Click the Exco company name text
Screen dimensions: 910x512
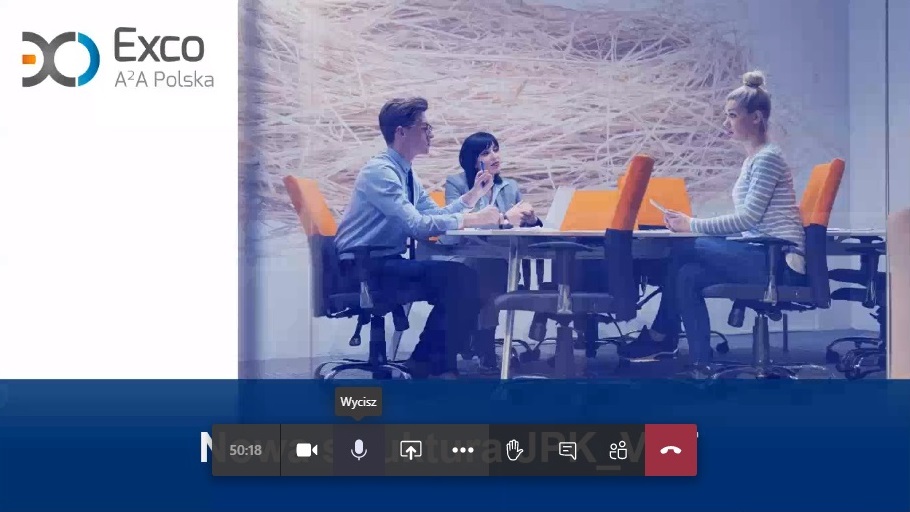click(x=159, y=46)
